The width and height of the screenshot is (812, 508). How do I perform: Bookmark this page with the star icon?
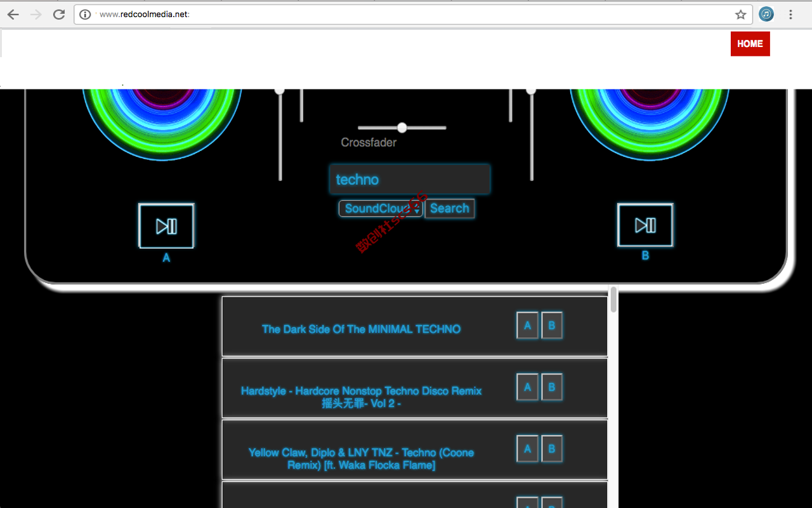pos(740,15)
